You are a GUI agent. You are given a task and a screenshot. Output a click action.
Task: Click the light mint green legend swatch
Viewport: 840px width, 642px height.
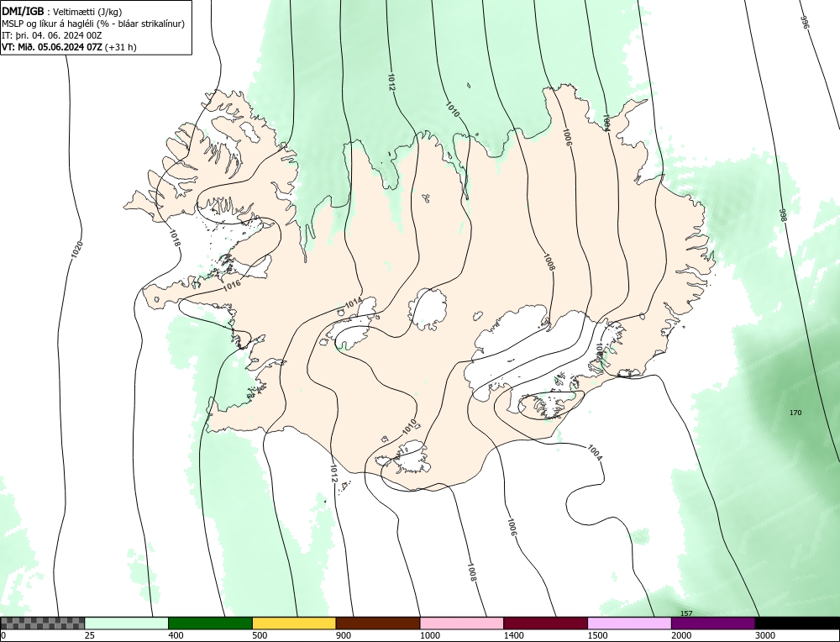coord(127,623)
